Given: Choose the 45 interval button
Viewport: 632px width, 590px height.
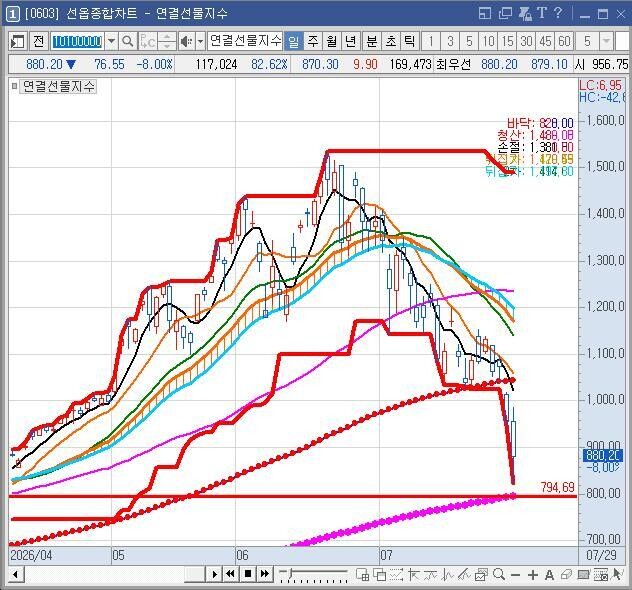Looking at the screenshot, I should pyautogui.click(x=545, y=41).
